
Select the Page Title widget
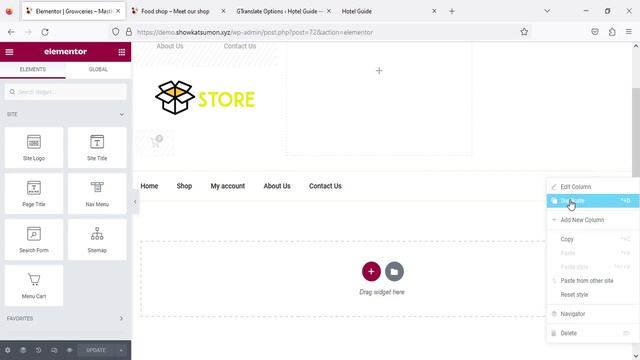click(x=34, y=193)
